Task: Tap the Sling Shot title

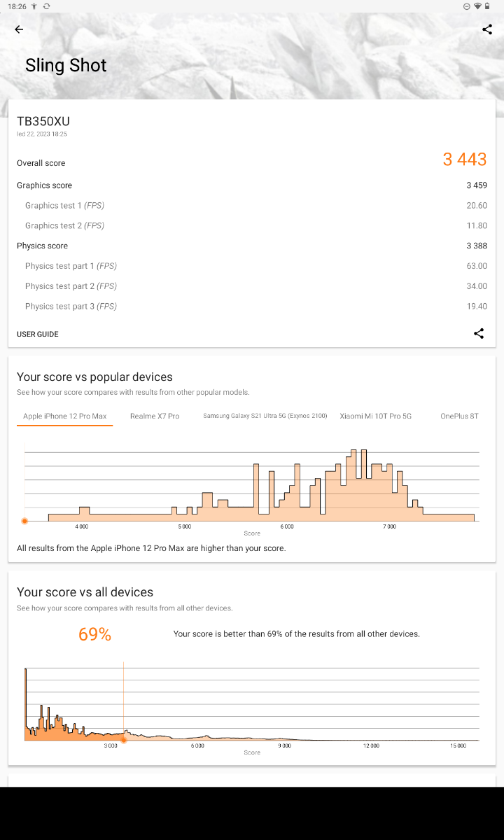Action: coord(66,66)
